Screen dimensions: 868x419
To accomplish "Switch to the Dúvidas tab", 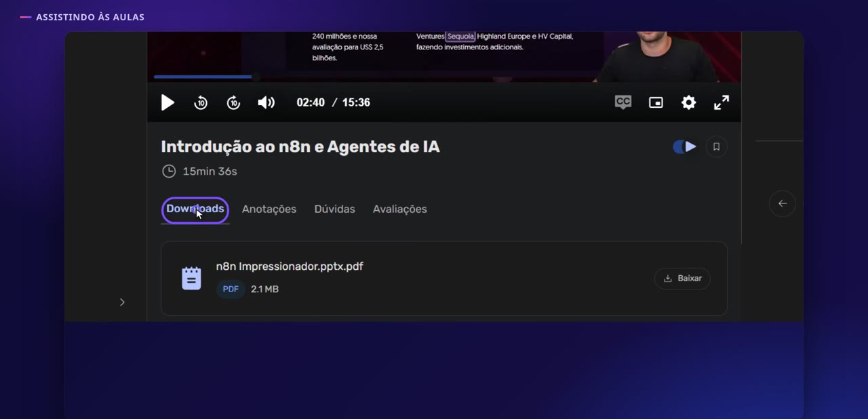I will (335, 209).
